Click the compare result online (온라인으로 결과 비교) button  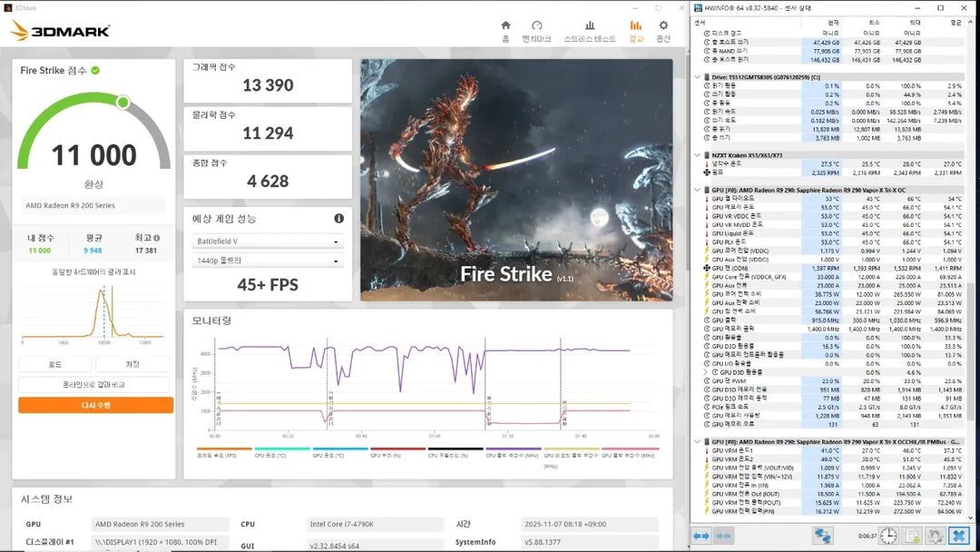click(93, 384)
